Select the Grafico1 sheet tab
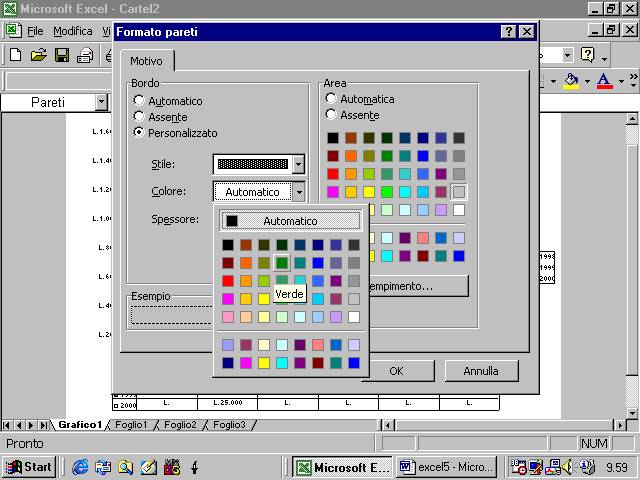This screenshot has height=480, width=640. tap(80, 425)
